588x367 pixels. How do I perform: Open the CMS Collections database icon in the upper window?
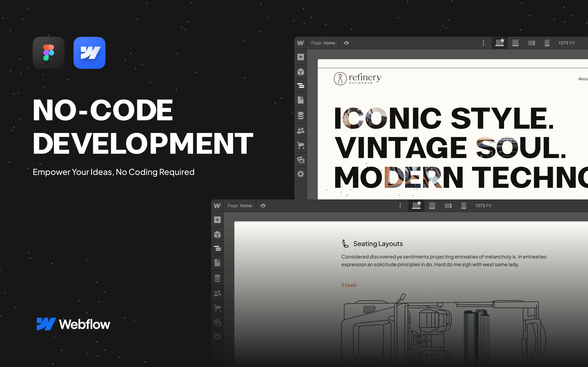click(x=301, y=116)
